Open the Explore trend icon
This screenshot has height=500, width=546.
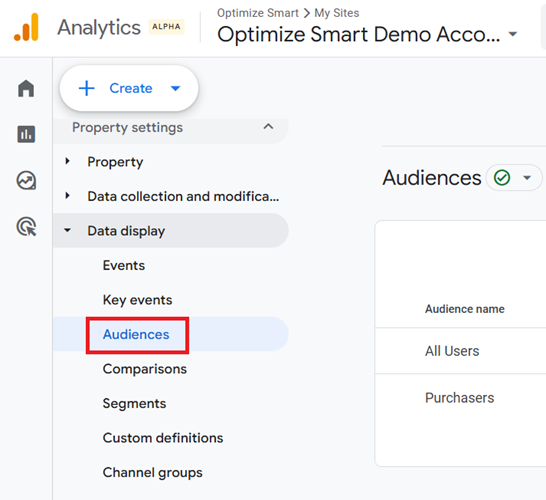[26, 180]
